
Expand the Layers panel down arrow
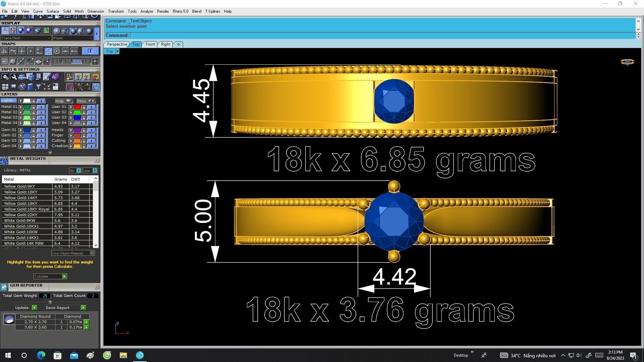coord(50,153)
